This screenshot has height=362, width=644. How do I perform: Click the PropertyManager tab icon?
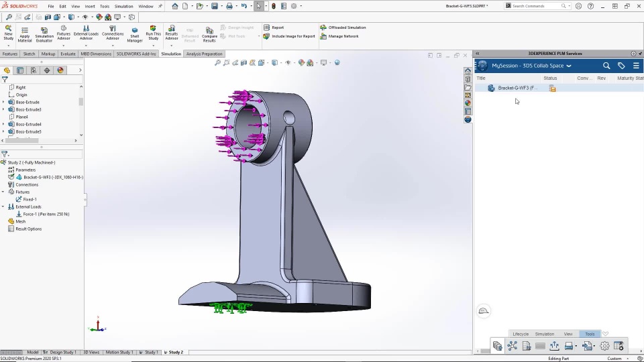point(19,70)
